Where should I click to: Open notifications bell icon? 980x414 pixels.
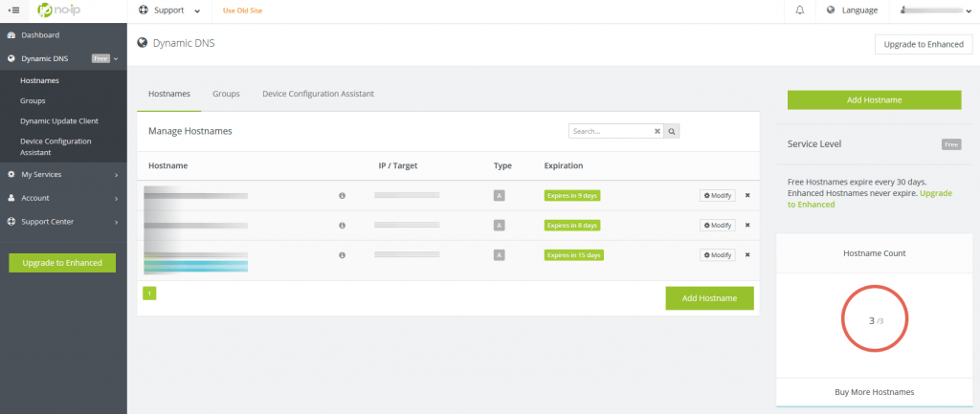800,11
